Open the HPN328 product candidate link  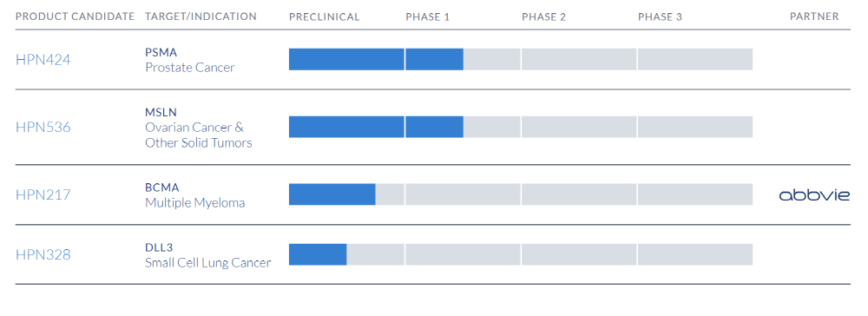43,254
